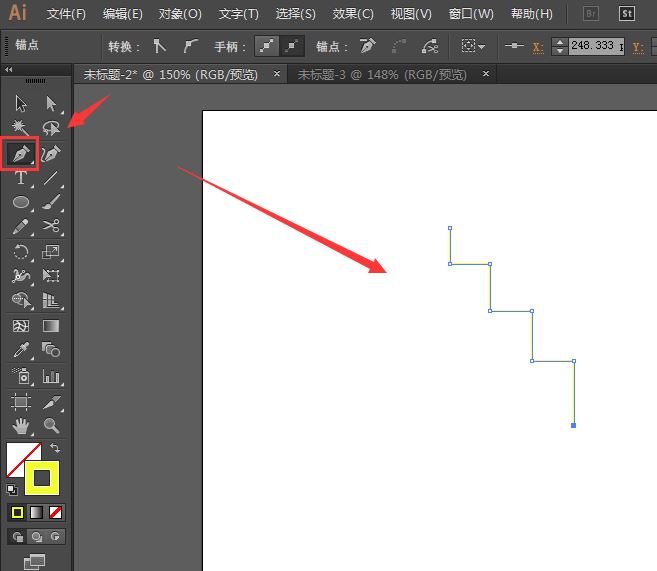
Task: Select the Selection tool (black arrow)
Action: pyautogui.click(x=21, y=103)
